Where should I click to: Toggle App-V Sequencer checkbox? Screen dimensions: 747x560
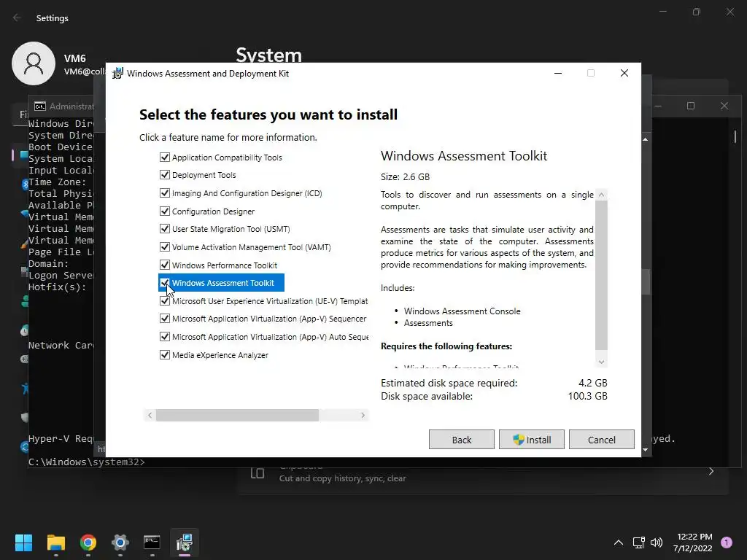pyautogui.click(x=164, y=319)
